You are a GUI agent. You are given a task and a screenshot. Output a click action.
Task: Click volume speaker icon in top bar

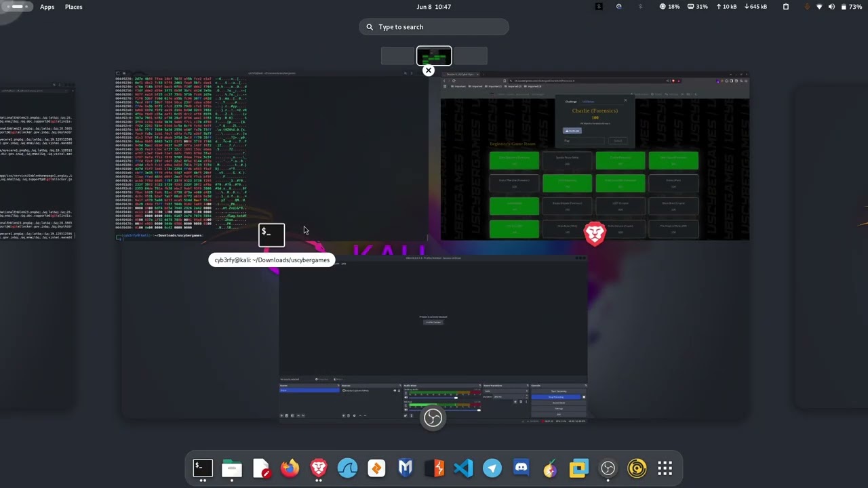(831, 7)
